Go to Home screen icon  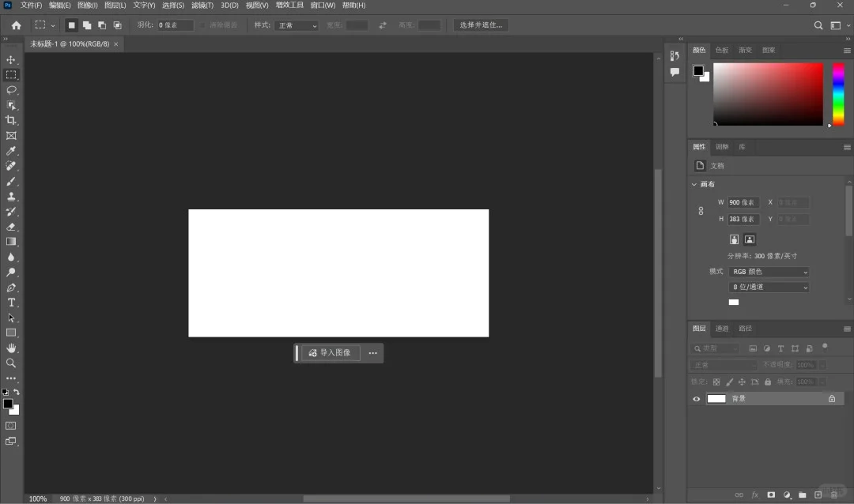pos(17,25)
